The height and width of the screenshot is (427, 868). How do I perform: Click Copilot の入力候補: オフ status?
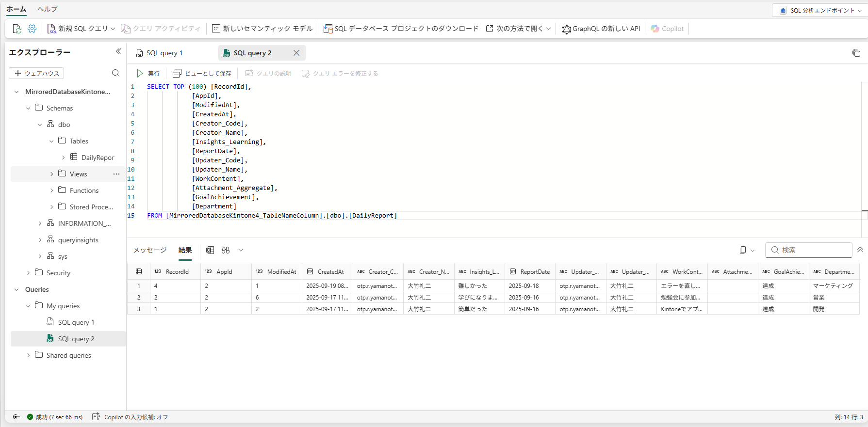(x=136, y=417)
